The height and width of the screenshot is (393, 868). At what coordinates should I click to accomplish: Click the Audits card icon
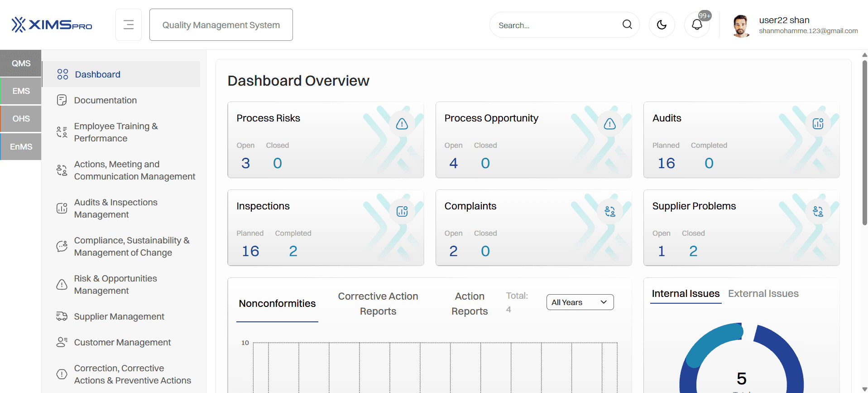818,124
